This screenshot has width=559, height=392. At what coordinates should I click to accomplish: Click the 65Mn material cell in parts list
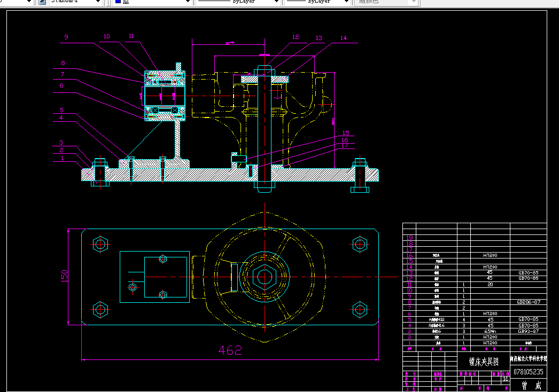pyautogui.click(x=490, y=332)
